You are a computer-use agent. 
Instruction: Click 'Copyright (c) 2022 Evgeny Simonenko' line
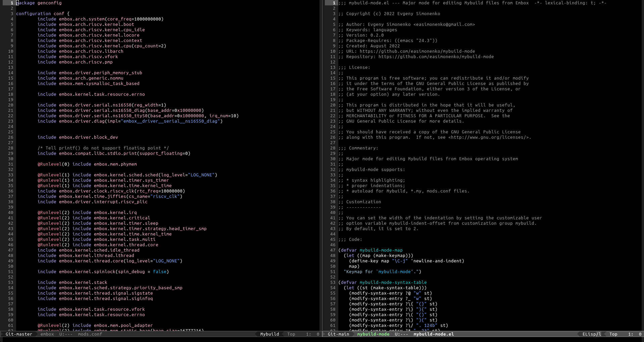pyautogui.click(x=389, y=14)
